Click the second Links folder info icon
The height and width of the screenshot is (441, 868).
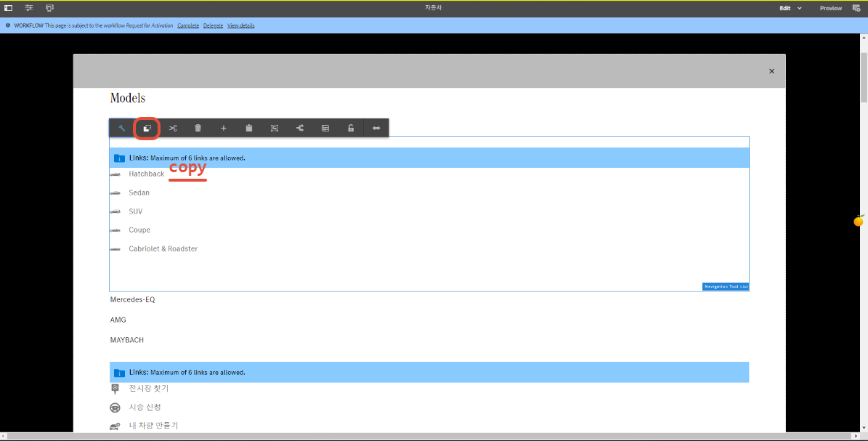tap(119, 372)
